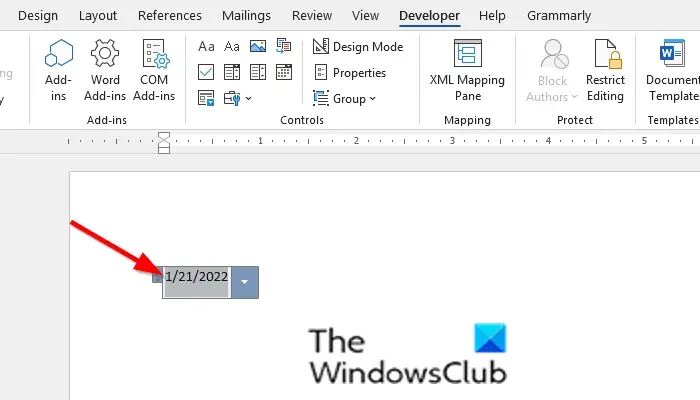Image resolution: width=700 pixels, height=400 pixels.
Task: Open XML Mapping Pane
Action: point(467,71)
